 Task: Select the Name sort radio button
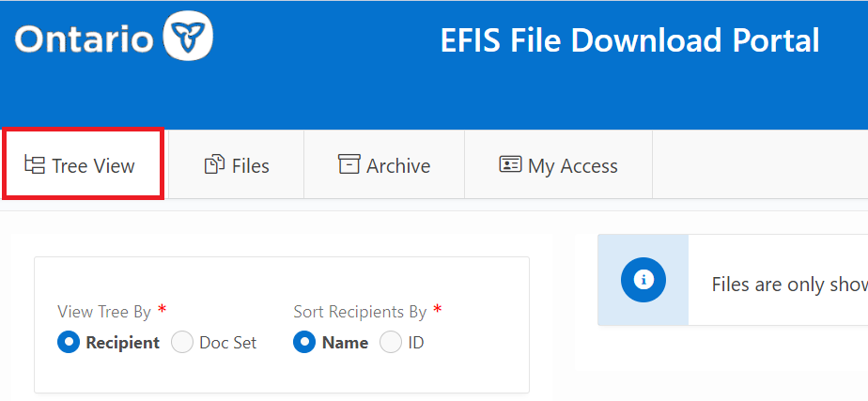point(303,342)
